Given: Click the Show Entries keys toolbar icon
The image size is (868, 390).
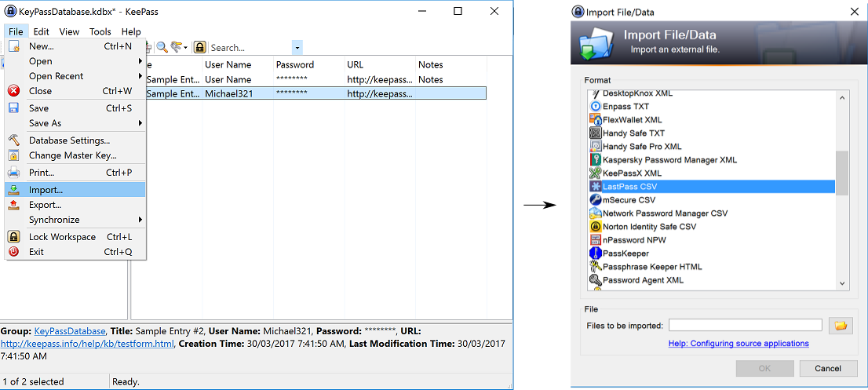Looking at the screenshot, I should point(177,47).
